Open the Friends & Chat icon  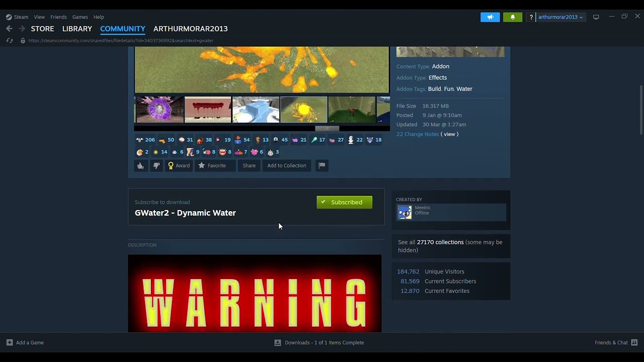634,342
